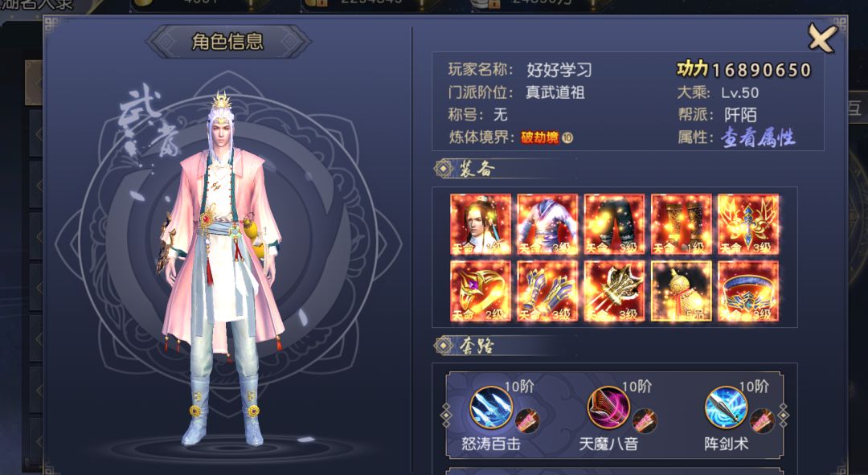Open the blue jeweled belt equipment icon
The width and height of the screenshot is (868, 475).
click(x=748, y=291)
